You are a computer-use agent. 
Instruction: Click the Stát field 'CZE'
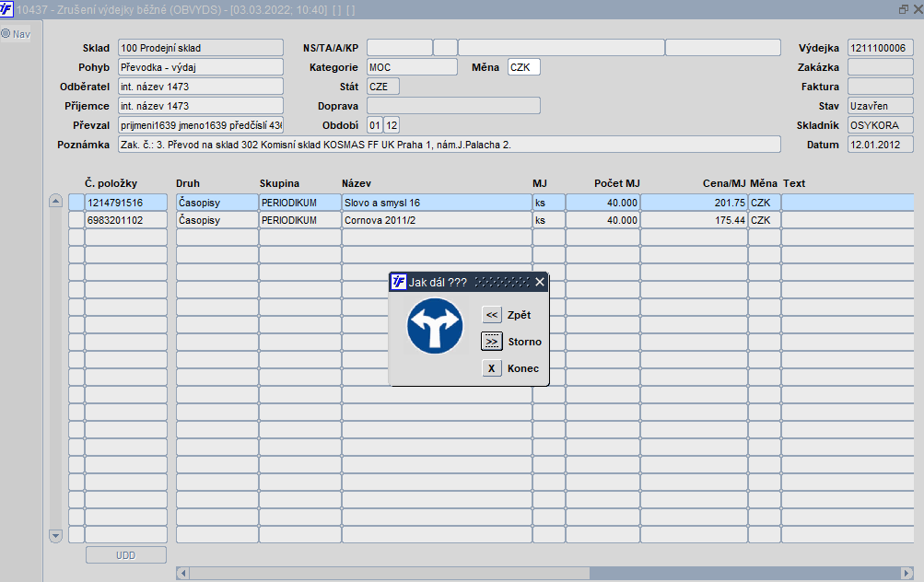tap(383, 87)
